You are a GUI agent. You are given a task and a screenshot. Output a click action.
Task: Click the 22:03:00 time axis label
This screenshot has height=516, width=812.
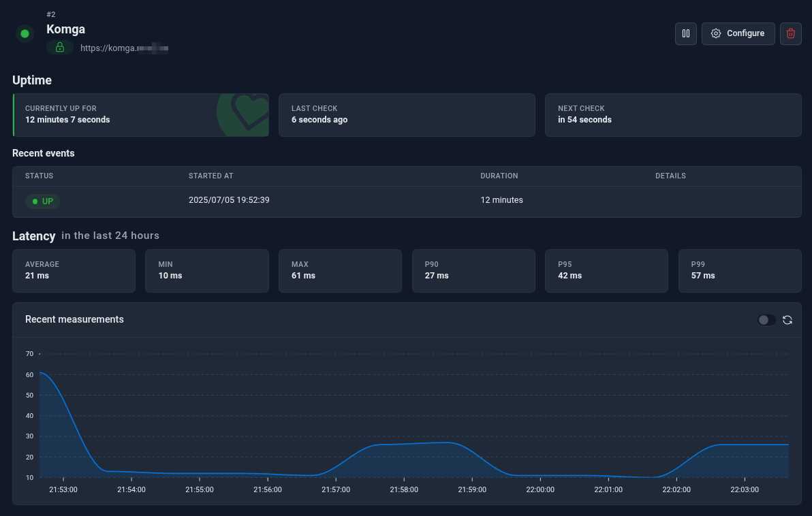click(745, 489)
